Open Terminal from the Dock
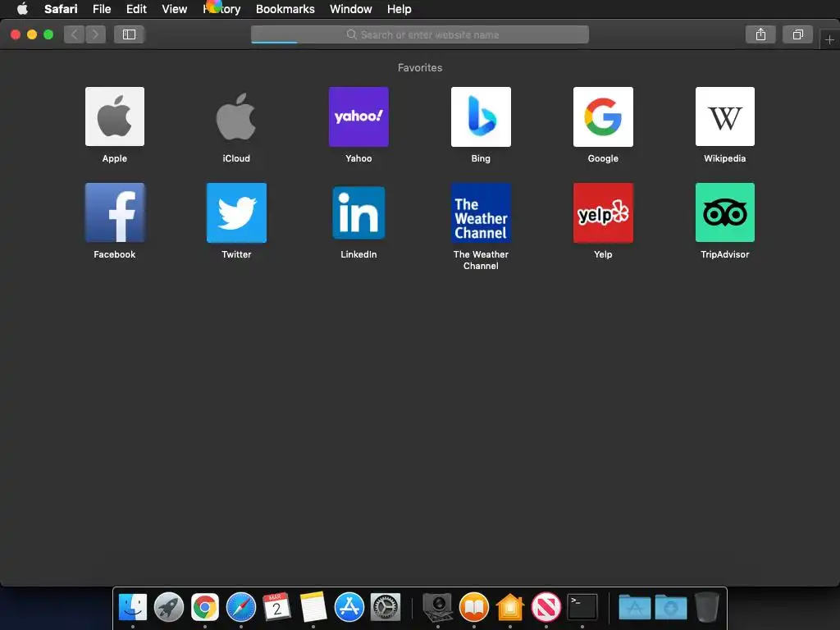Image resolution: width=840 pixels, height=630 pixels. click(x=582, y=608)
